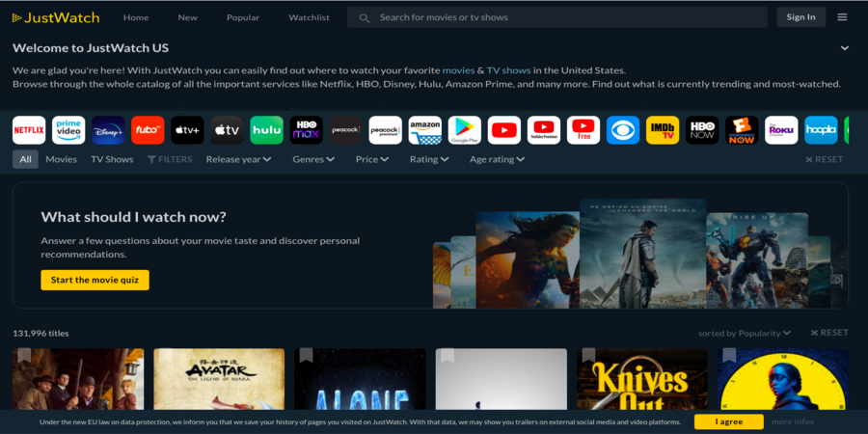This screenshot has width=868, height=434.
Task: Go to the Home nav item
Action: (136, 17)
